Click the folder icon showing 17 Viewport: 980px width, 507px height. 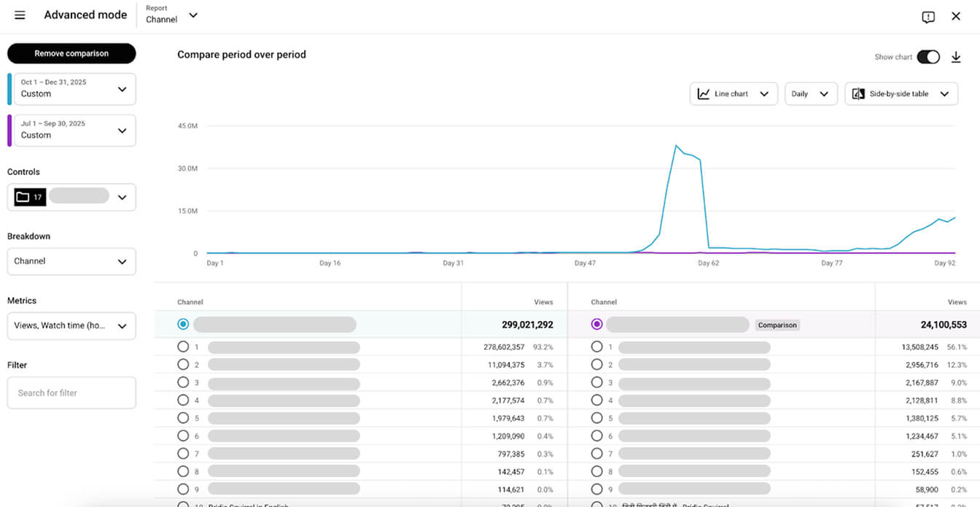30,197
